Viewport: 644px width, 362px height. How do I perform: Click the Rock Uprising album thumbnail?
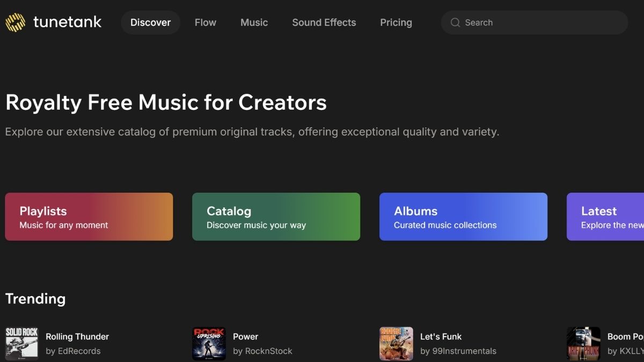click(x=209, y=343)
